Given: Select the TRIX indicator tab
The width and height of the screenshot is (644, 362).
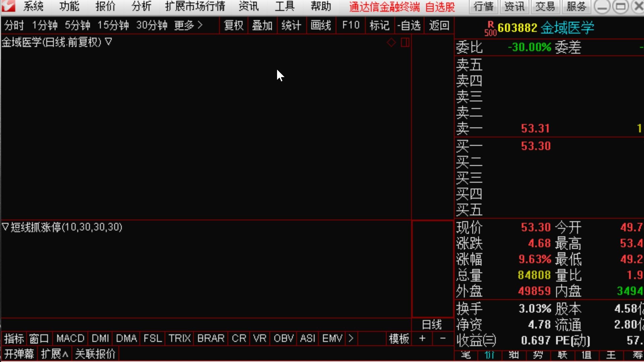Looking at the screenshot, I should pyautogui.click(x=179, y=339).
